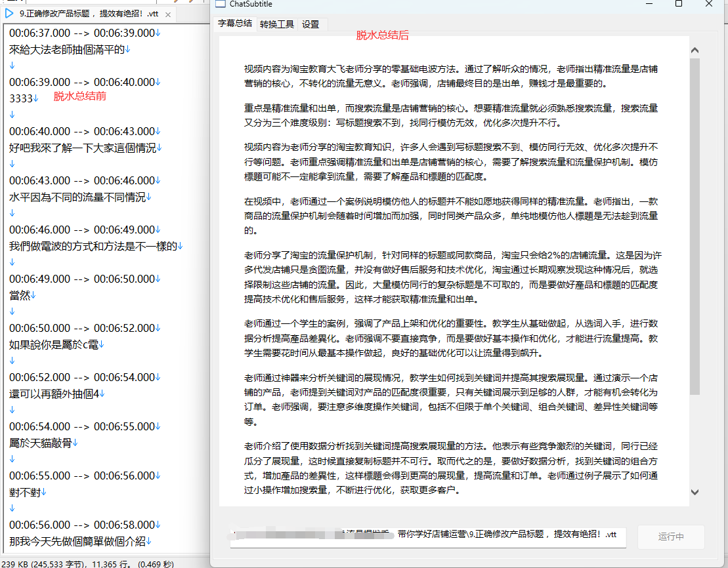The height and width of the screenshot is (568, 728).
Task: Click timestamp 00:06:55.000 --> 00:06:56.000
Action: tap(81, 476)
